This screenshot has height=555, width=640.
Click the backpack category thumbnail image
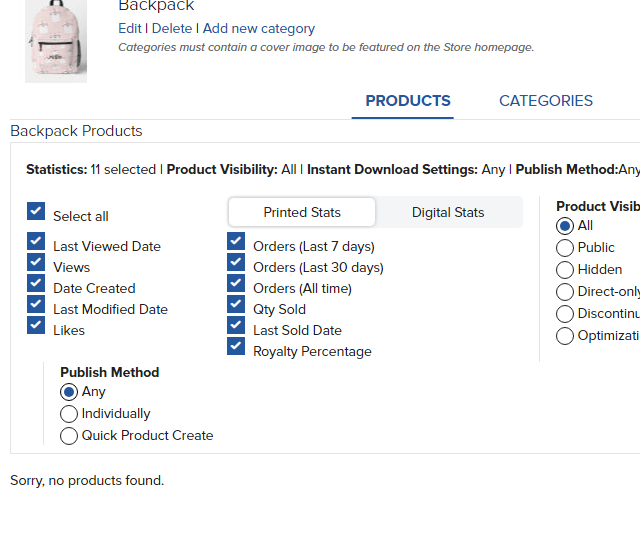(56, 41)
